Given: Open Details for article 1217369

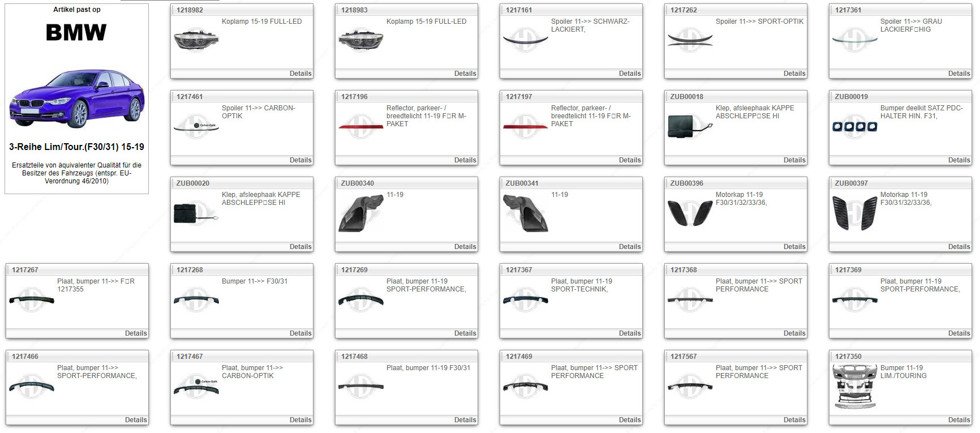Looking at the screenshot, I should click(x=959, y=333).
